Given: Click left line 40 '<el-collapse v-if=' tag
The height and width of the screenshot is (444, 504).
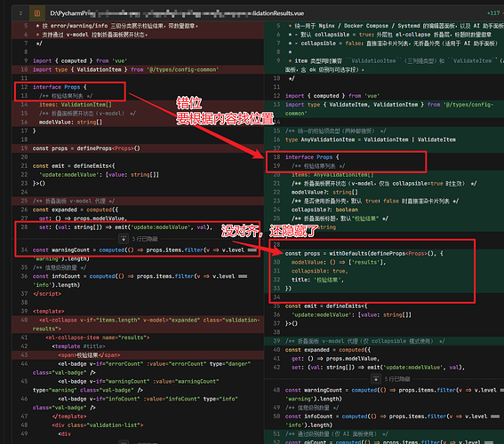Looking at the screenshot, I should [146, 324].
